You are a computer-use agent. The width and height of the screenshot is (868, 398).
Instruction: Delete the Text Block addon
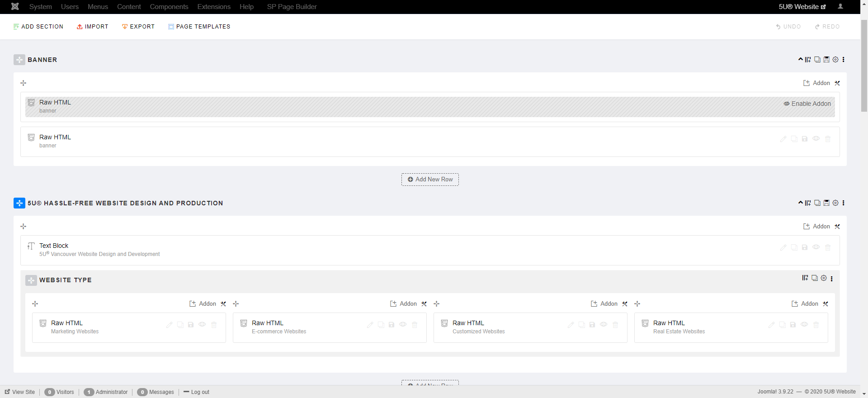pyautogui.click(x=828, y=247)
